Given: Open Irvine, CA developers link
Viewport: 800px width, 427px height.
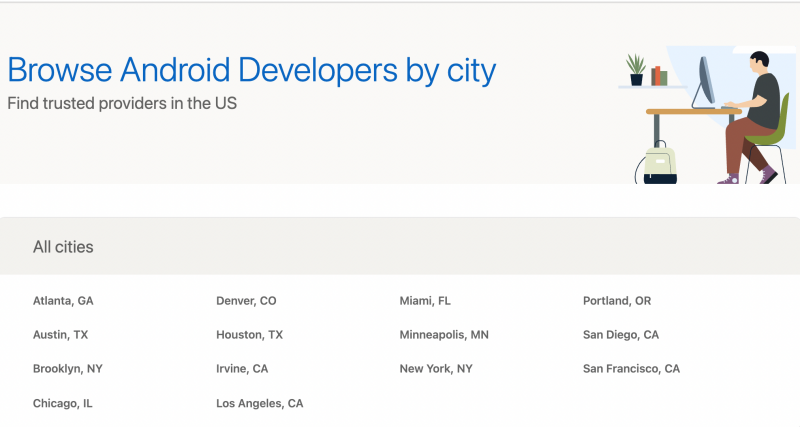Looking at the screenshot, I should click(x=242, y=368).
